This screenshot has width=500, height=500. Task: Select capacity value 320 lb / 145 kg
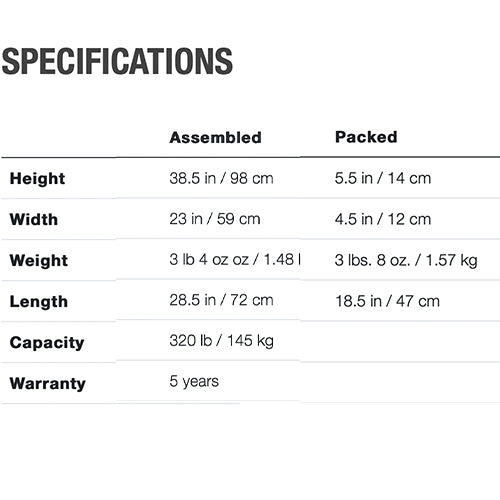click(222, 341)
